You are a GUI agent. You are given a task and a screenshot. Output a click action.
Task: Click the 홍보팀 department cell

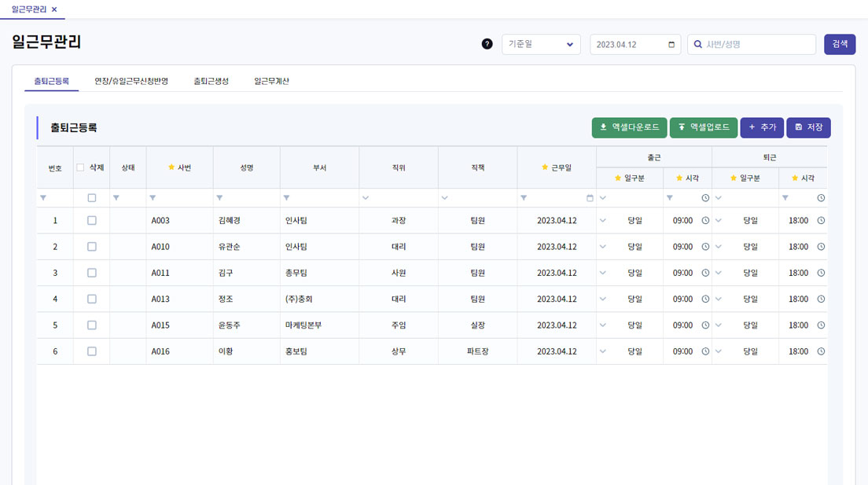320,351
